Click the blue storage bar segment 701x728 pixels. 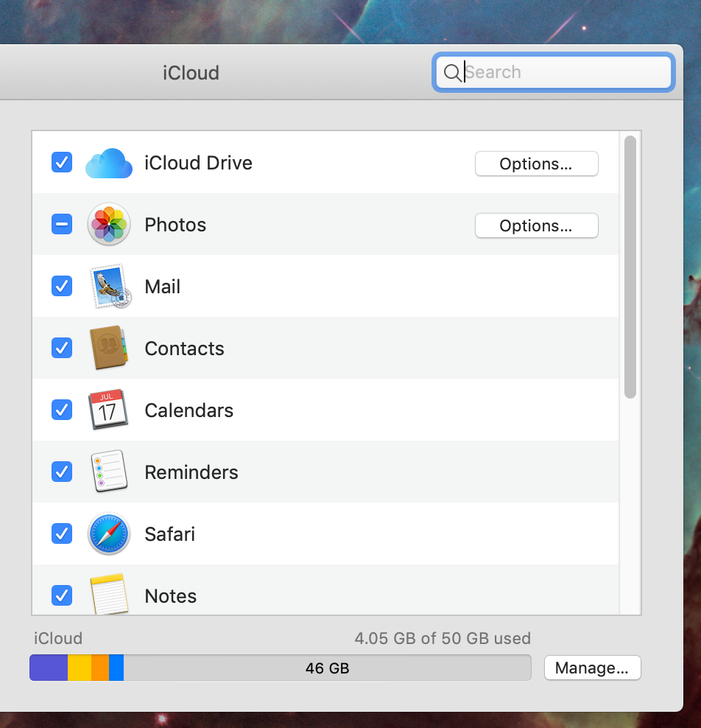pyautogui.click(x=116, y=668)
